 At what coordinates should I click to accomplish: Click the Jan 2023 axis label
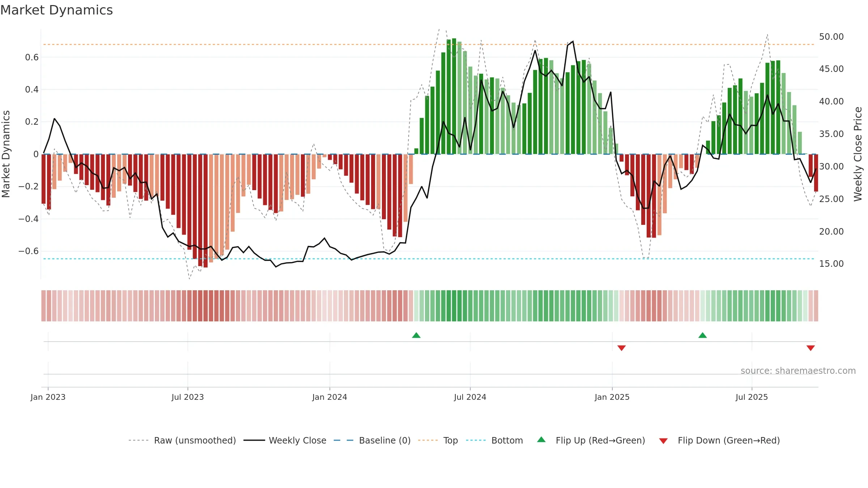(48, 397)
